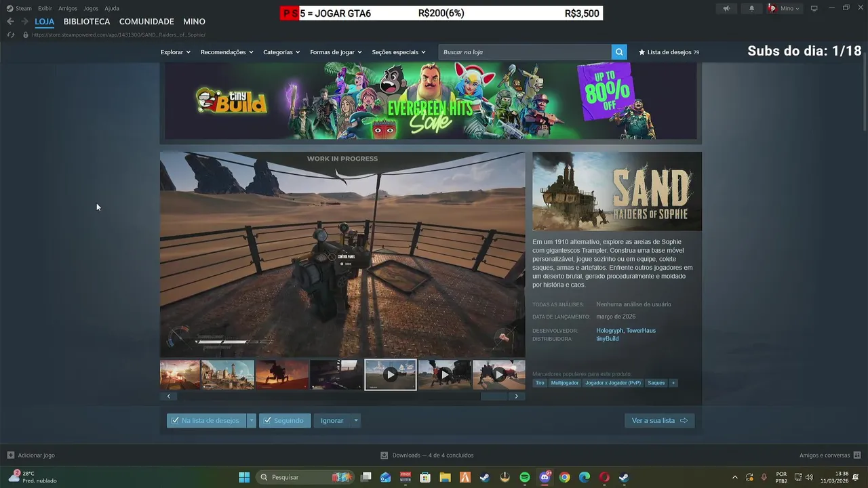
Task: Go back with Steam's back arrow
Action: pos(10,22)
